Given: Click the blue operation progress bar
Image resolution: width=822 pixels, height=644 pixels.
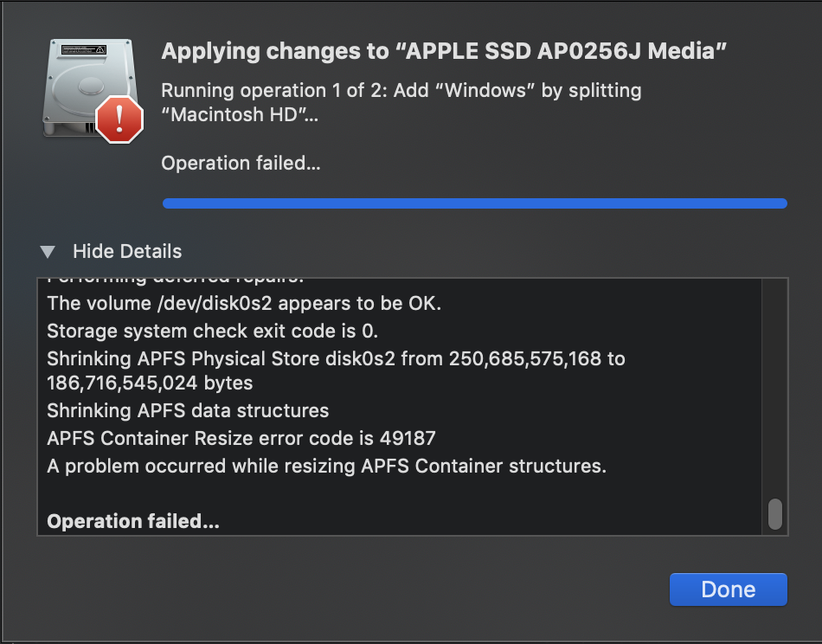Looking at the screenshot, I should [x=474, y=203].
